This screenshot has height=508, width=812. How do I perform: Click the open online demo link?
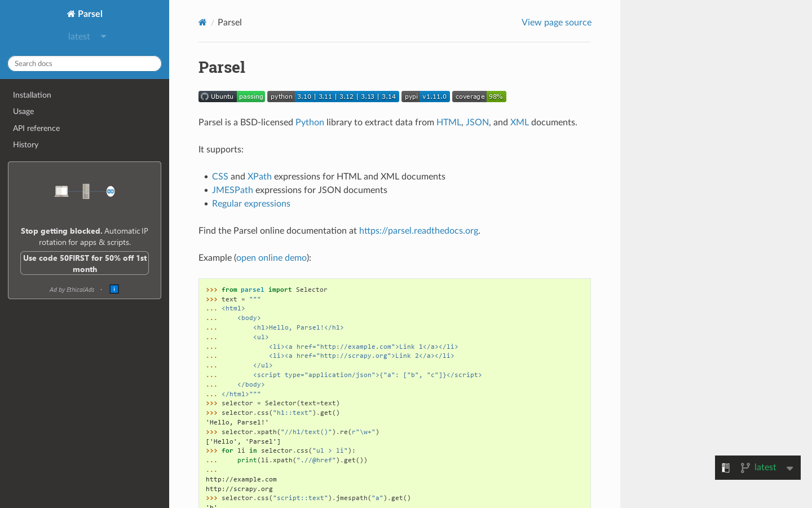(x=271, y=257)
